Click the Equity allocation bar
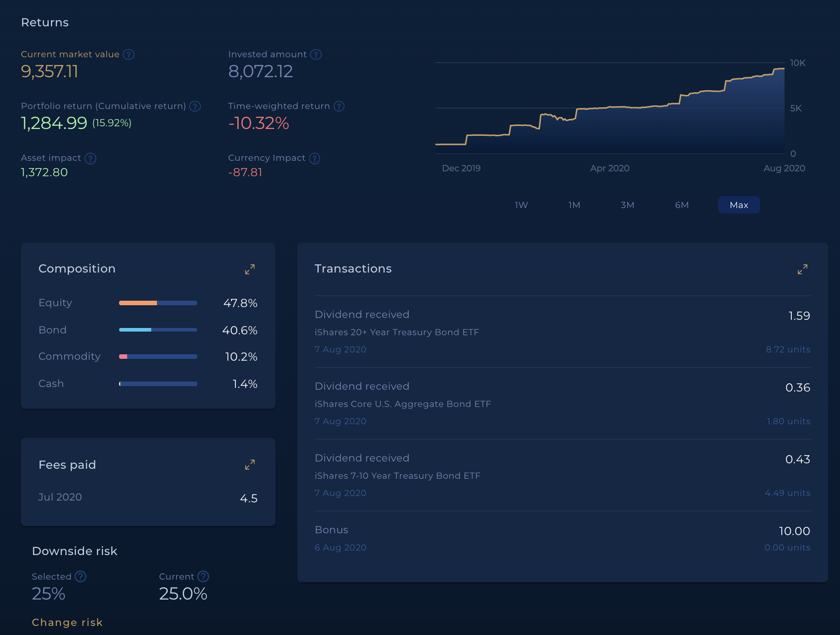The width and height of the screenshot is (840, 635). click(158, 303)
